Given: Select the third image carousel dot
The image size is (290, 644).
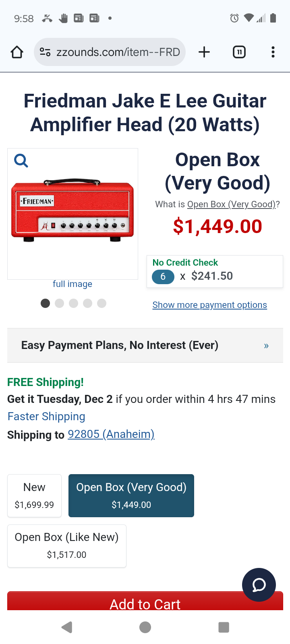Looking at the screenshot, I should [x=74, y=303].
